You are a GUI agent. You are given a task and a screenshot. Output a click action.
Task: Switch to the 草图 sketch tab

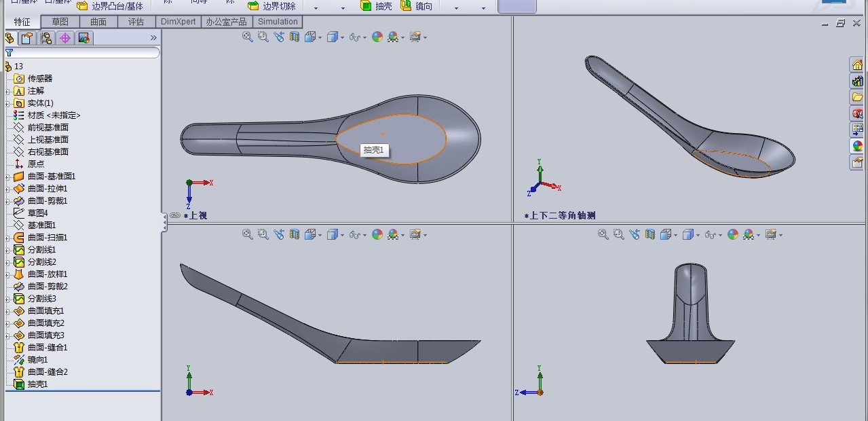(x=60, y=22)
